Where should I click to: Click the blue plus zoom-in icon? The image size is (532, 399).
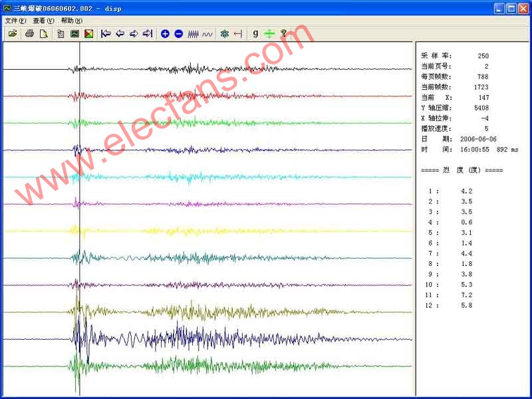click(165, 33)
